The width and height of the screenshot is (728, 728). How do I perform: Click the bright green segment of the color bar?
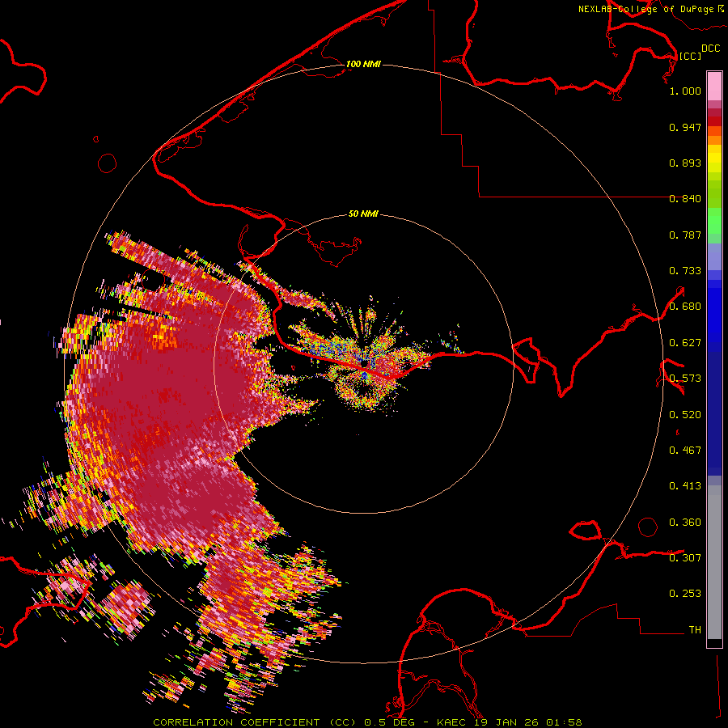(x=714, y=221)
